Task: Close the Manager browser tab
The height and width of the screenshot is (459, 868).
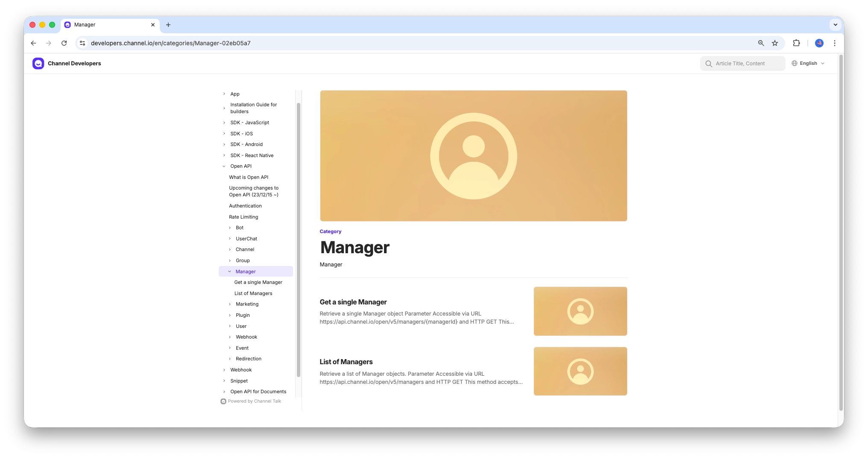Action: [x=153, y=25]
